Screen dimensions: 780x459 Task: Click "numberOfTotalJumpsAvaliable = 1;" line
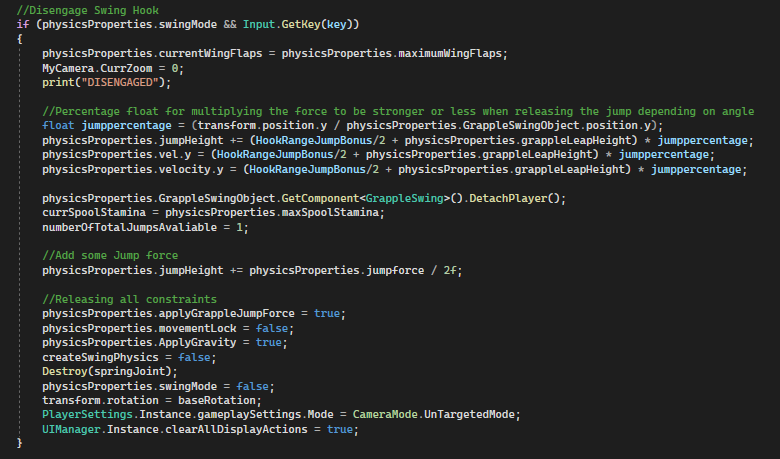[x=145, y=227]
